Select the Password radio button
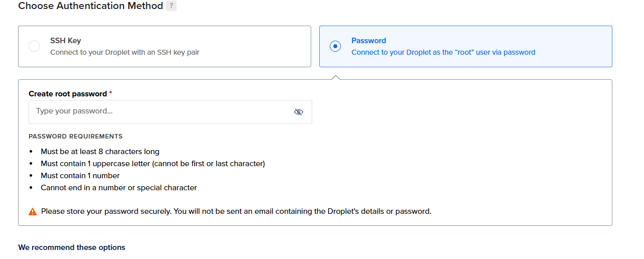The width and height of the screenshot is (644, 259). point(335,46)
